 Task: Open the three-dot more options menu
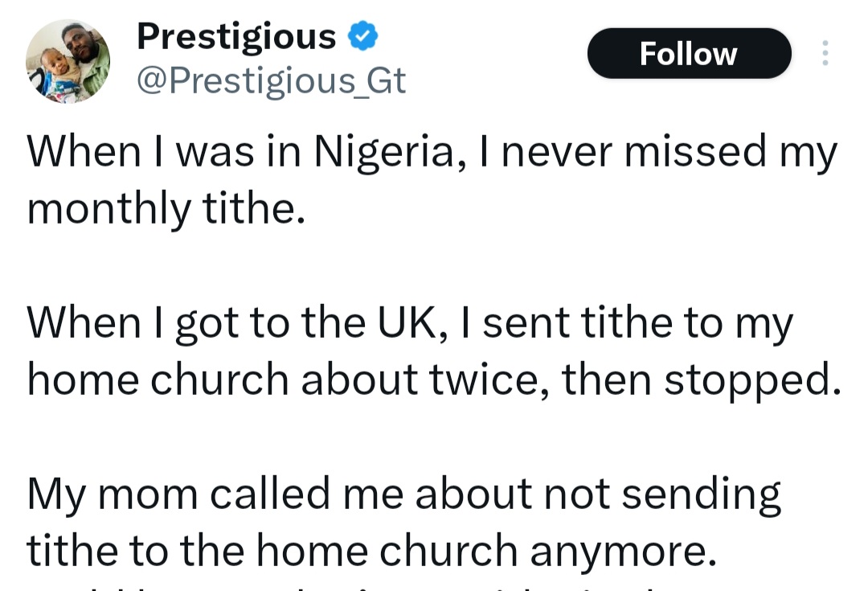point(824,53)
